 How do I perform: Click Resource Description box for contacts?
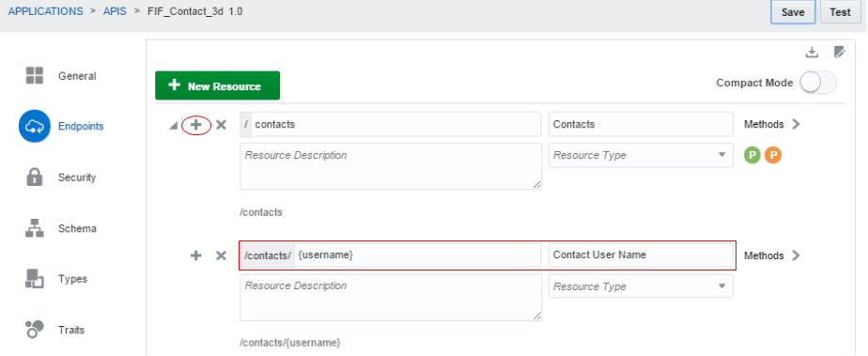coord(391,166)
